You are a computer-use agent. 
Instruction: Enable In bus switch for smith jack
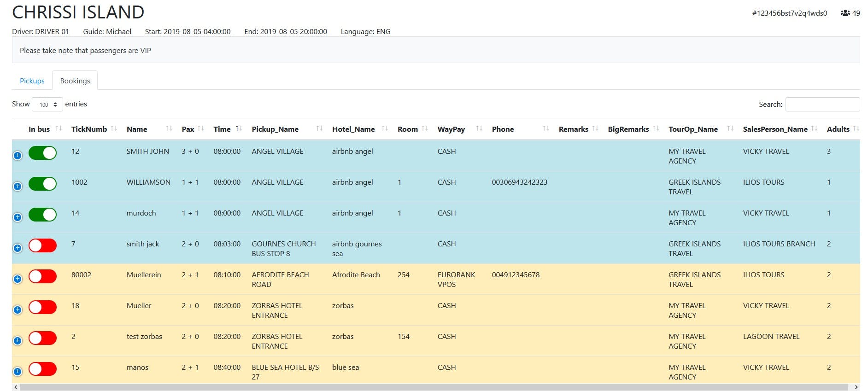(x=42, y=245)
